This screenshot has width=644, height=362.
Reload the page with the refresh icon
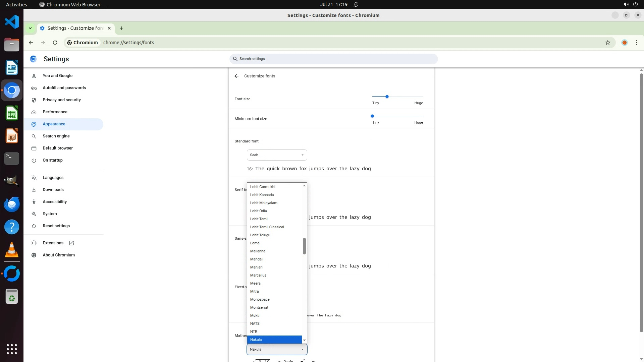click(x=55, y=43)
